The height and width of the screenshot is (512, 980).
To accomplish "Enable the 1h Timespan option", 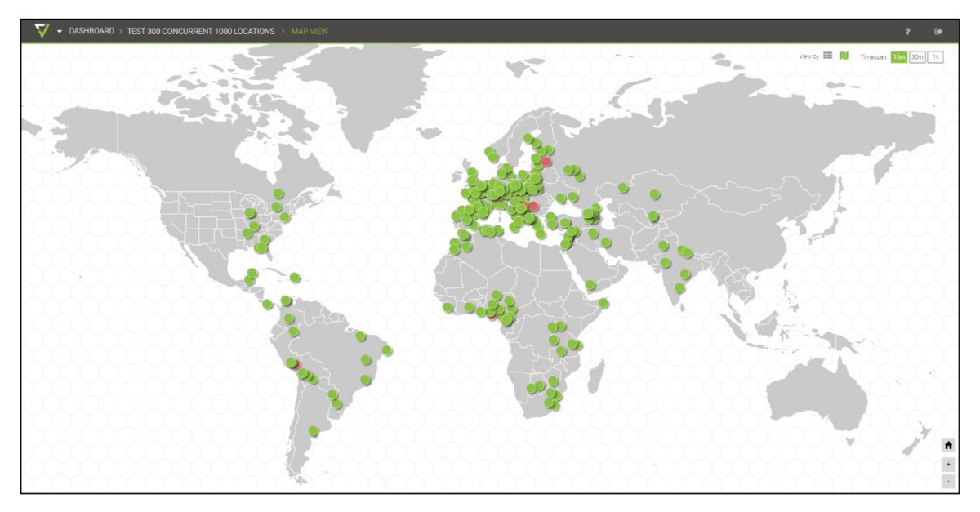I will pyautogui.click(x=934, y=56).
